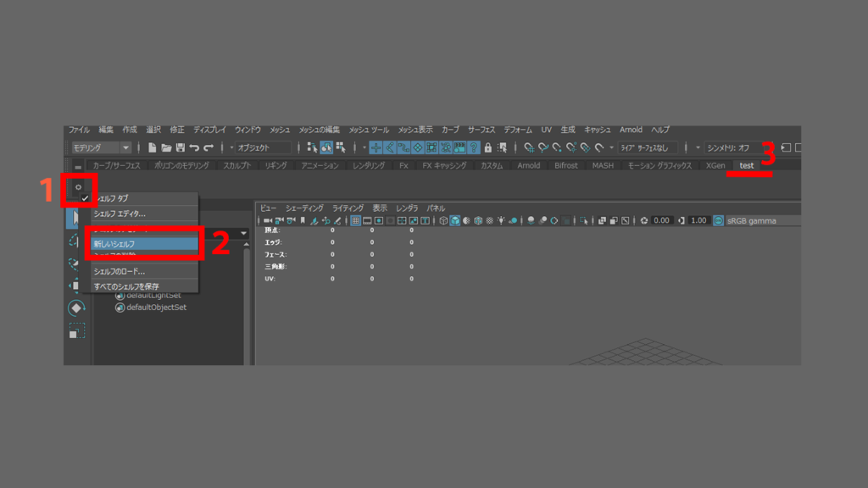Toggle the viewport textured checker icon

[x=489, y=221]
